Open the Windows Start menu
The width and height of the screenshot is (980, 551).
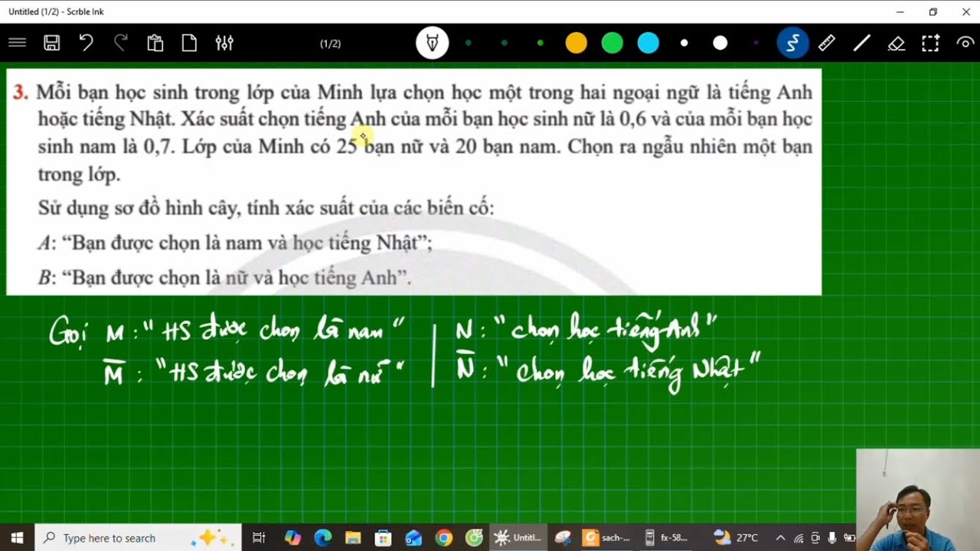pos(17,538)
